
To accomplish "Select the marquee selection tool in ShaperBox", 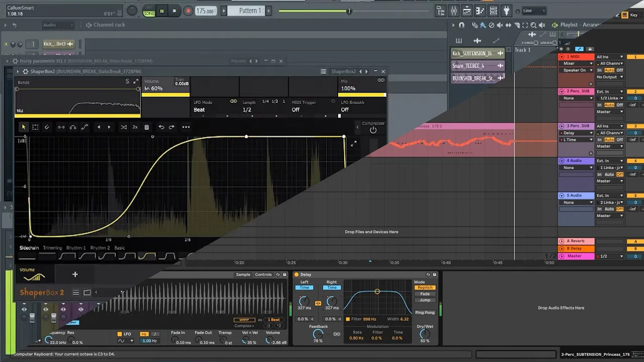I will (35, 127).
